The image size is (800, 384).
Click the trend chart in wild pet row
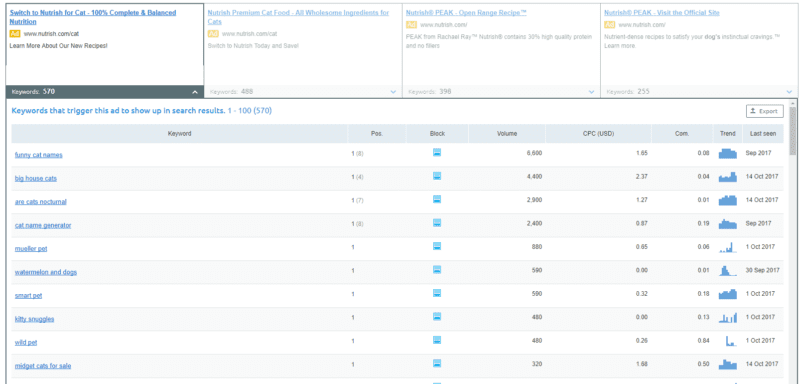[730, 341]
